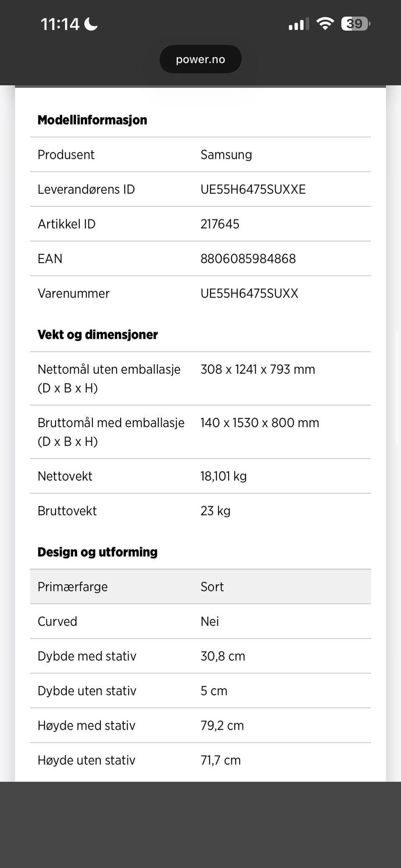The height and width of the screenshot is (868, 401).
Task: Tap the Vekt og dimensjoner heading
Action: pyautogui.click(x=98, y=334)
